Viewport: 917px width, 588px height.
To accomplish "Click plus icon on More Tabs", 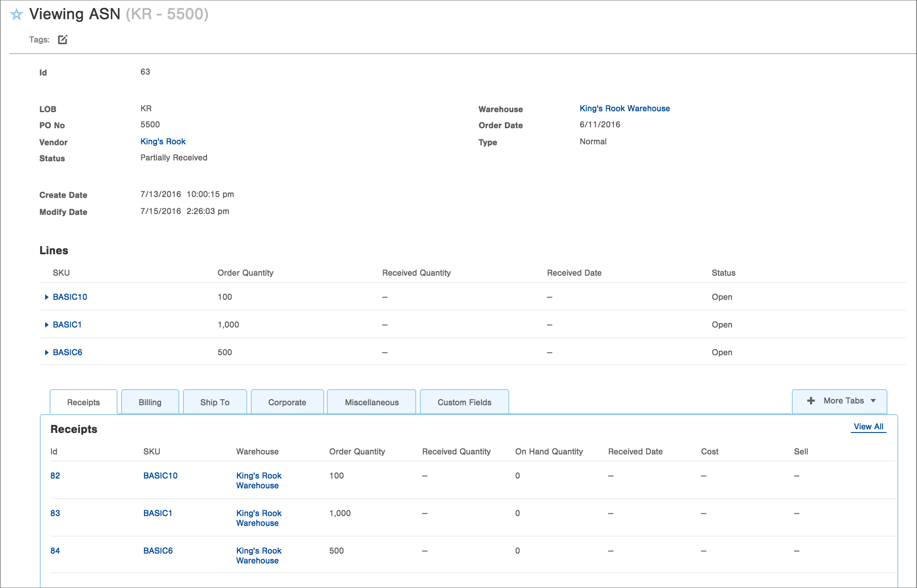I will pyautogui.click(x=811, y=401).
